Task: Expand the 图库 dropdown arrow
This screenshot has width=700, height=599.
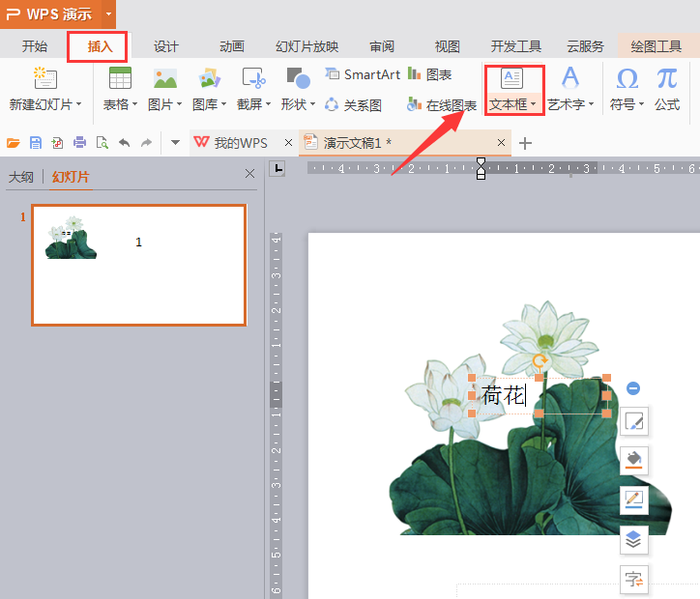Action: pos(223,104)
